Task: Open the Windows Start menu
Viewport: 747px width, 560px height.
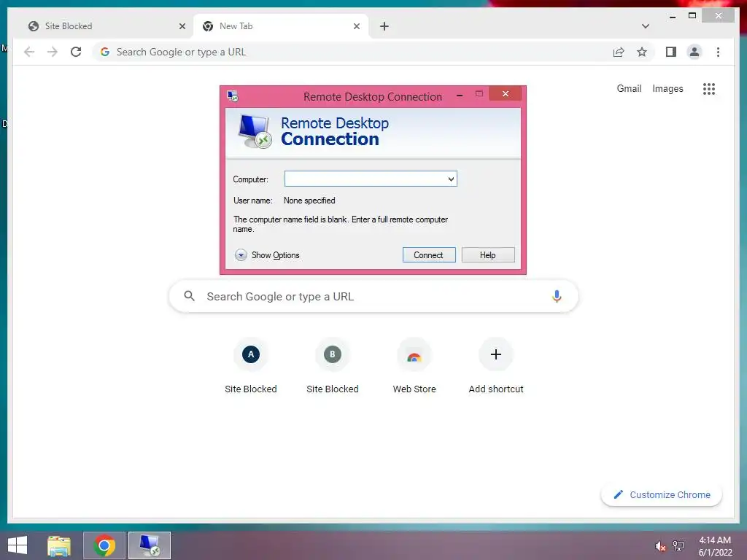Action: tap(18, 545)
